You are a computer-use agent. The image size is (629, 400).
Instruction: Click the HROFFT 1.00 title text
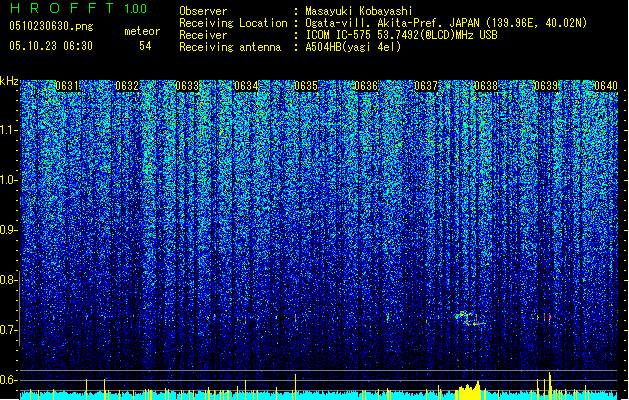point(78,8)
